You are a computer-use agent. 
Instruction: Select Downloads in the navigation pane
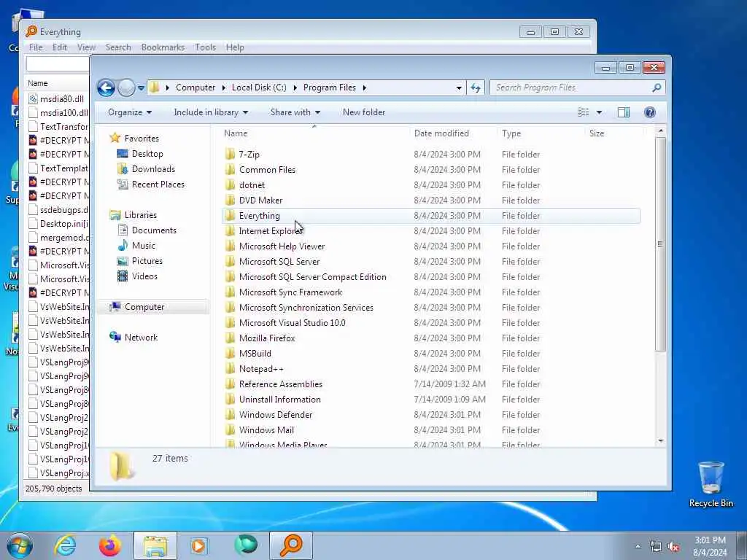point(153,169)
